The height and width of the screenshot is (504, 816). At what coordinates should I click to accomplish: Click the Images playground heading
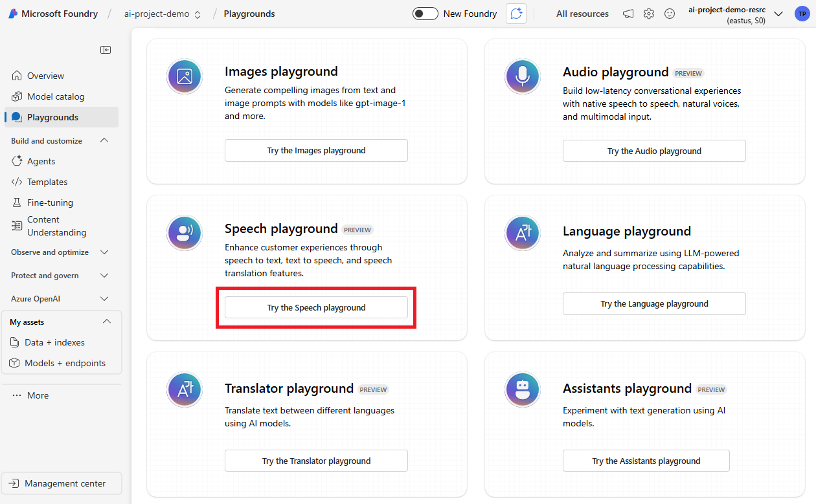click(x=281, y=71)
